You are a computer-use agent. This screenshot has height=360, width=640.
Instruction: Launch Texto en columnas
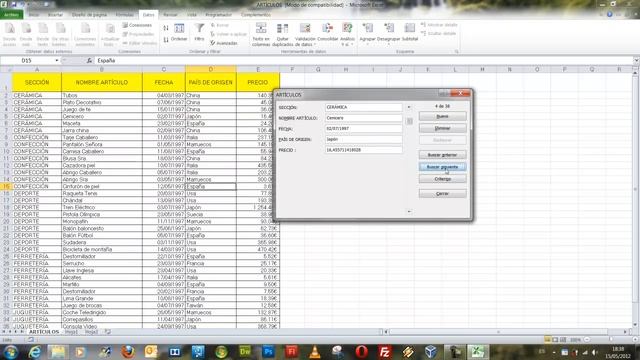click(261, 34)
